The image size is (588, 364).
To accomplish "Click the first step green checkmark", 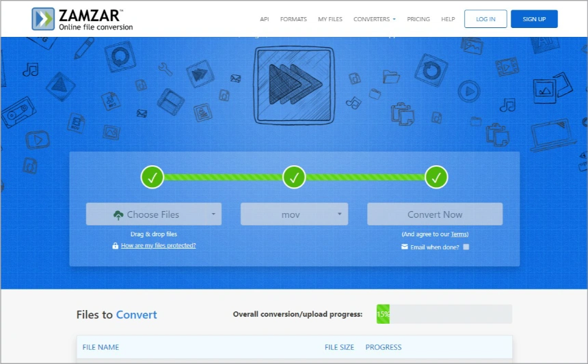I will click(x=152, y=177).
